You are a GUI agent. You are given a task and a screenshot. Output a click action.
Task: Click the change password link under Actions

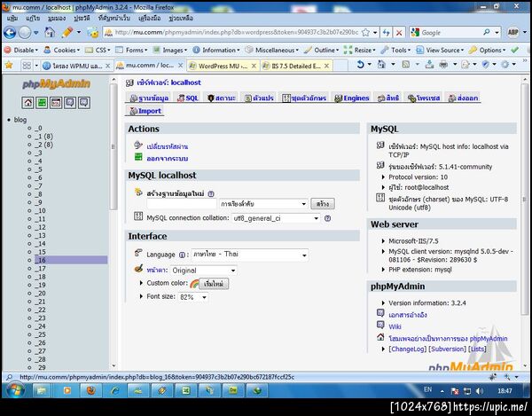[168, 146]
